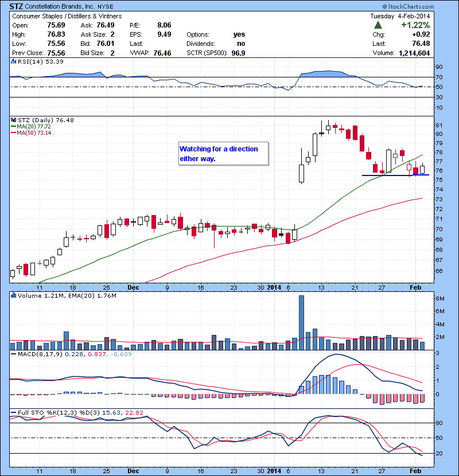Click the Volume value 1,214,604

(x=414, y=53)
